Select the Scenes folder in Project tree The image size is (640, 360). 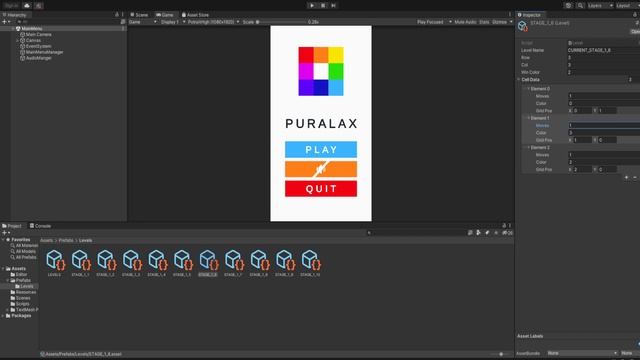tap(20, 298)
